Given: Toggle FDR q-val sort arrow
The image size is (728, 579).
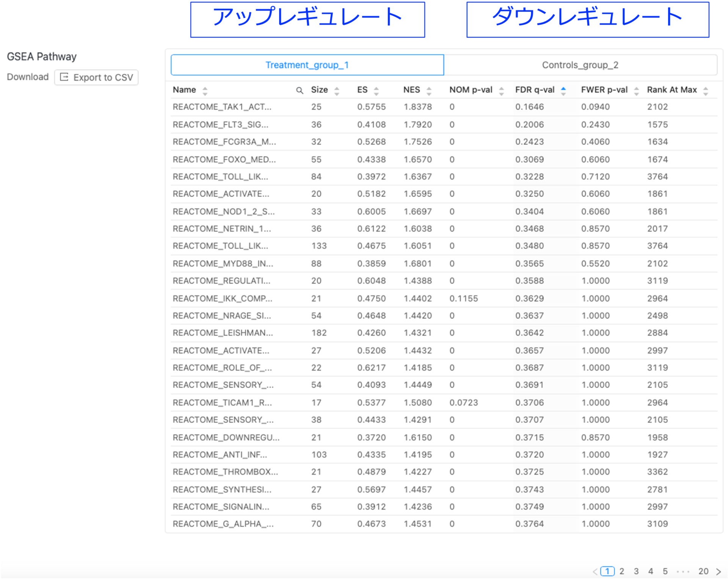Looking at the screenshot, I should point(563,91).
